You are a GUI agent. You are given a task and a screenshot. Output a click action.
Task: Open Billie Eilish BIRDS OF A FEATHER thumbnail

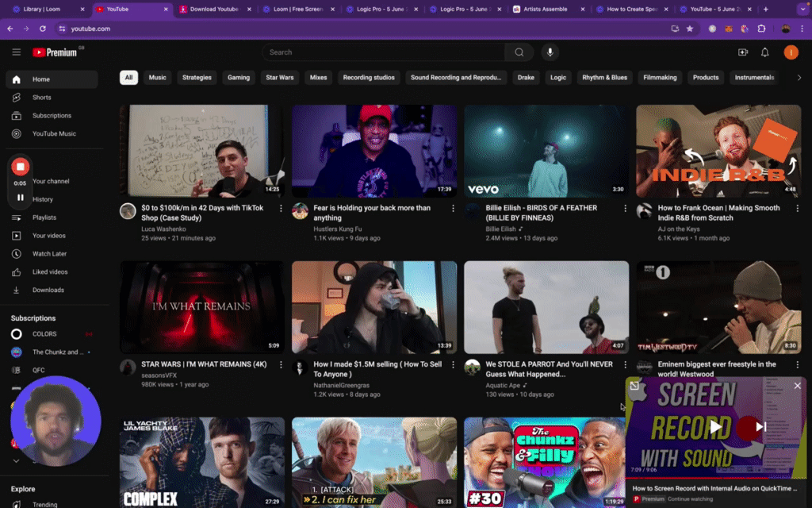[546, 151]
